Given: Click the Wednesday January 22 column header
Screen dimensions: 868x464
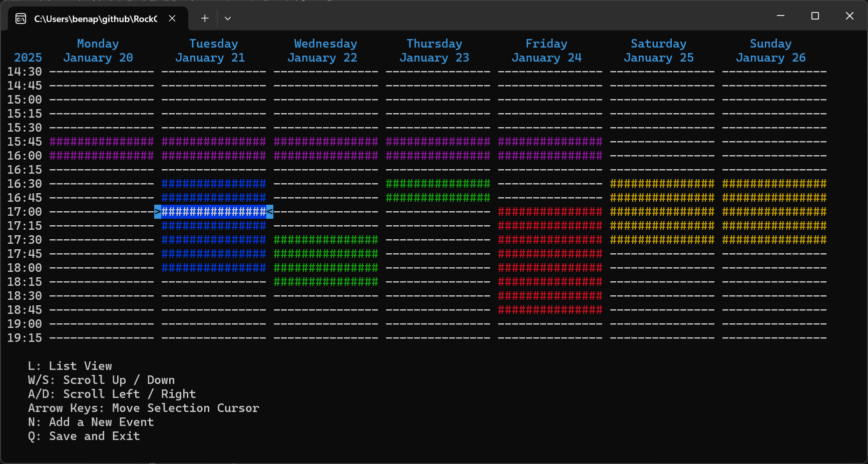Looking at the screenshot, I should point(325,51).
